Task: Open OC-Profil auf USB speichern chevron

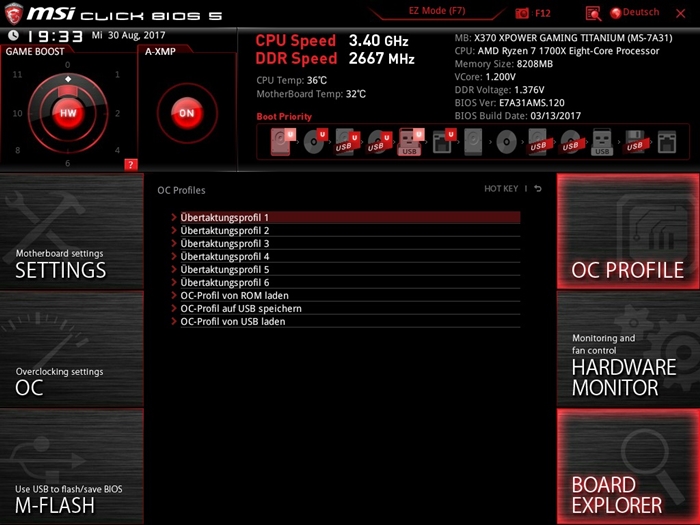Action: (174, 308)
